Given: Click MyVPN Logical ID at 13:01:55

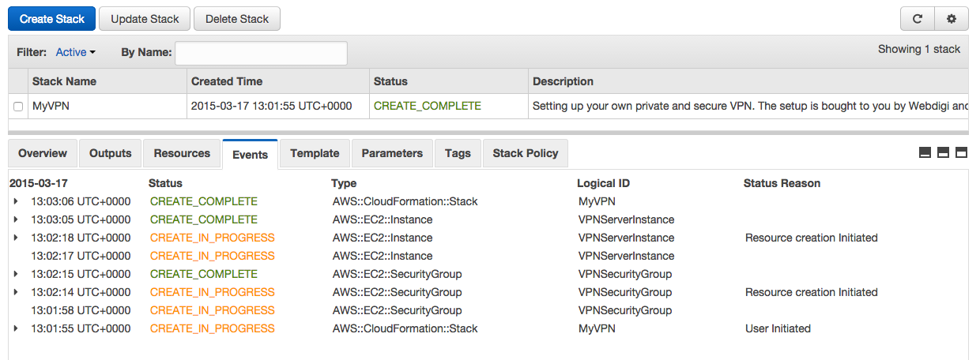Looking at the screenshot, I should tap(597, 328).
